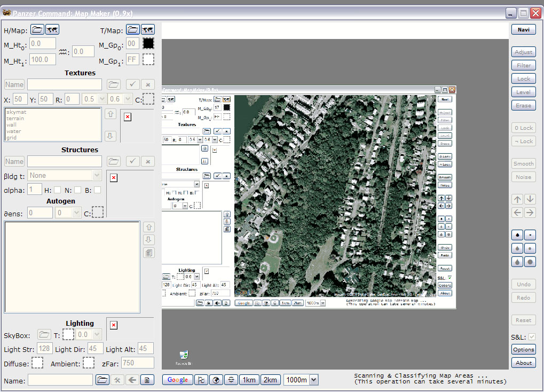The width and height of the screenshot is (544, 392).
Task: Select 'grid' in the textures list
Action: click(x=11, y=137)
